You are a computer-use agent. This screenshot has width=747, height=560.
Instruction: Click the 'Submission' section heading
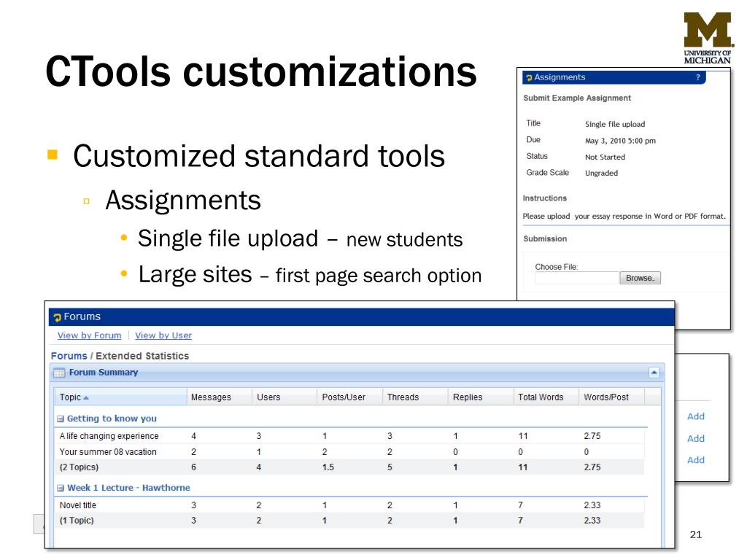pos(545,239)
